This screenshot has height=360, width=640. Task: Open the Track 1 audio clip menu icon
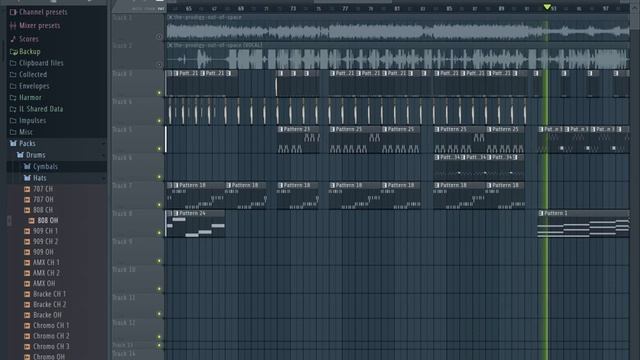click(x=171, y=18)
